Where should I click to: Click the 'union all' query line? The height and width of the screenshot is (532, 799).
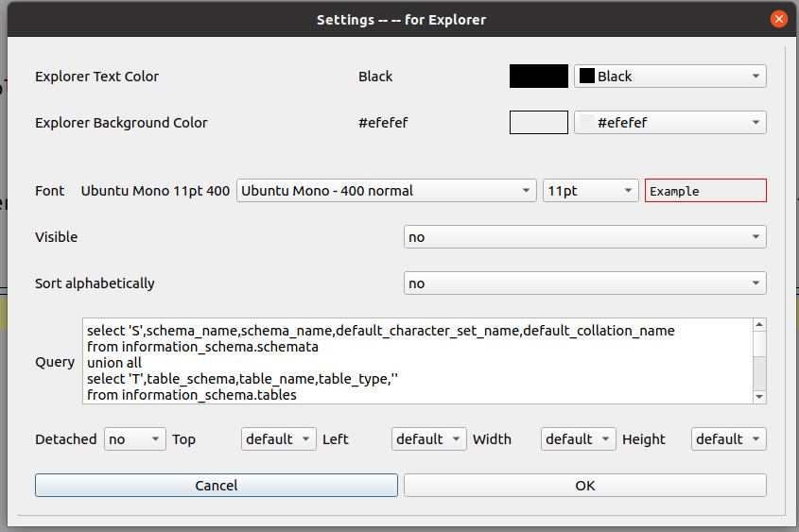[114, 363]
